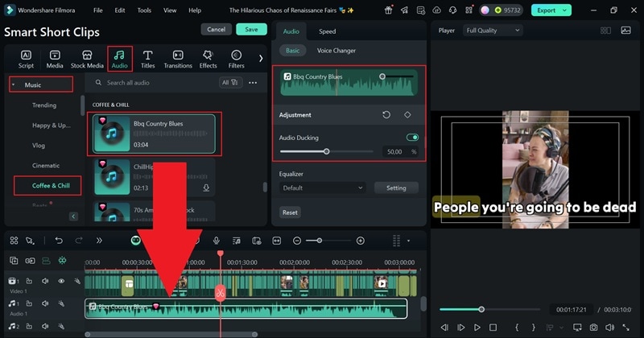This screenshot has width=644, height=338.
Task: Open the Help menu
Action: [x=195, y=10]
